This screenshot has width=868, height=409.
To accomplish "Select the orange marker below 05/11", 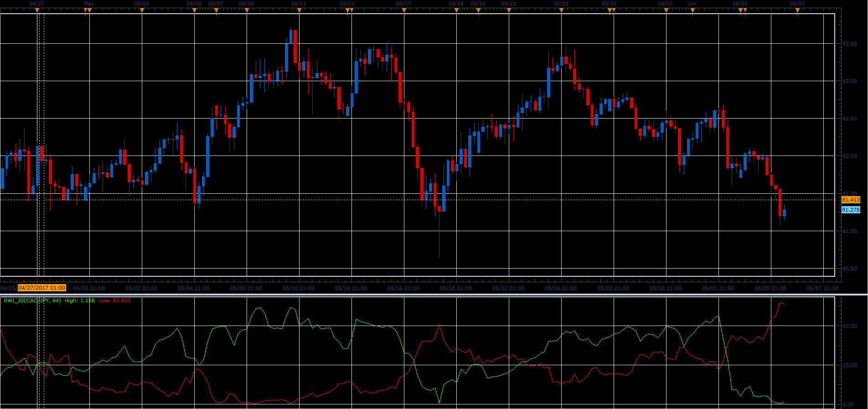I will [299, 10].
